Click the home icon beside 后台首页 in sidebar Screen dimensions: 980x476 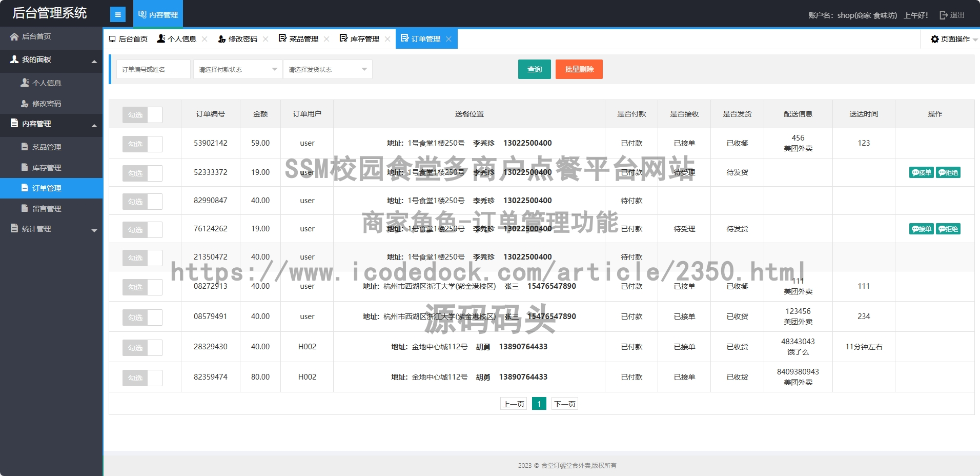tap(14, 36)
